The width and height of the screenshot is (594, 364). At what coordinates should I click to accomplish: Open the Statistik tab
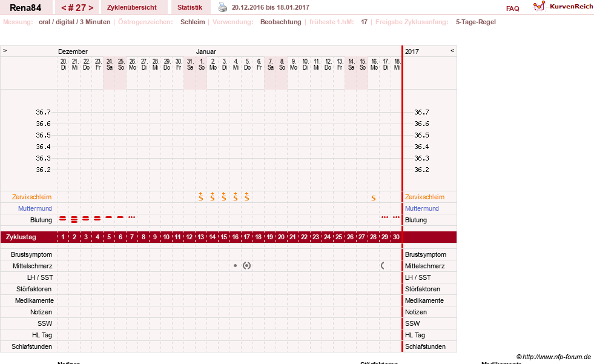(190, 7)
